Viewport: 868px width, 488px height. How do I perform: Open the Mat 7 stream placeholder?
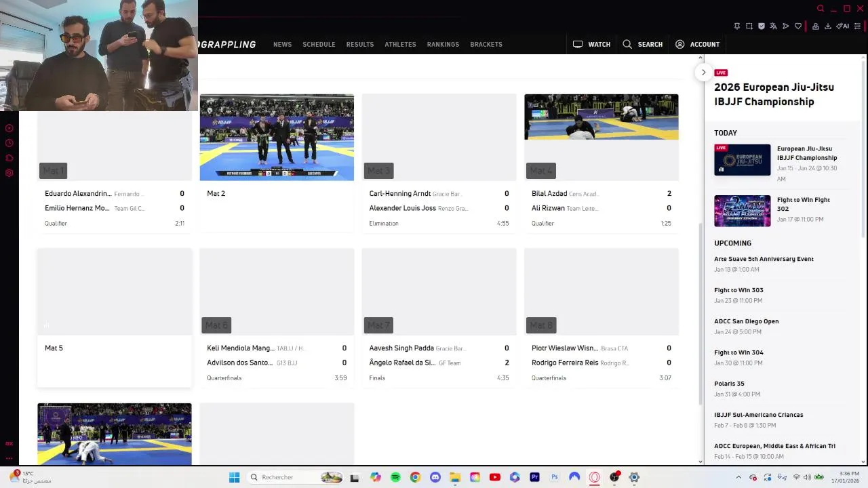tap(439, 291)
